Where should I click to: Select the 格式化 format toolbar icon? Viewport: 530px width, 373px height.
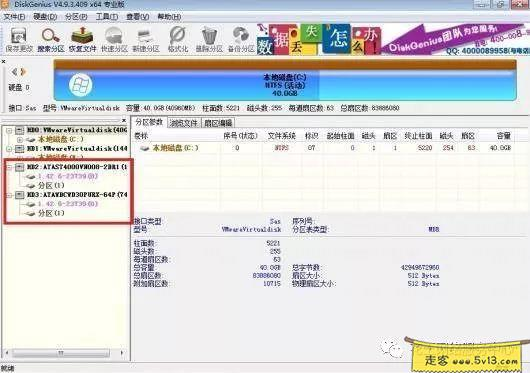click(178, 40)
